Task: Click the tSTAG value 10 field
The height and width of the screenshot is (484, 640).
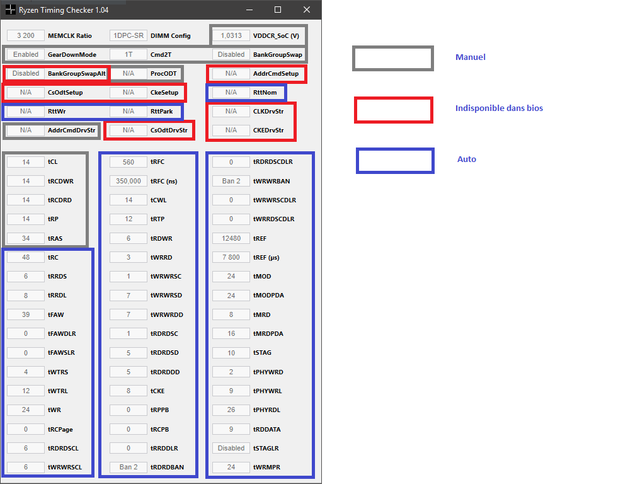Action: (231, 353)
